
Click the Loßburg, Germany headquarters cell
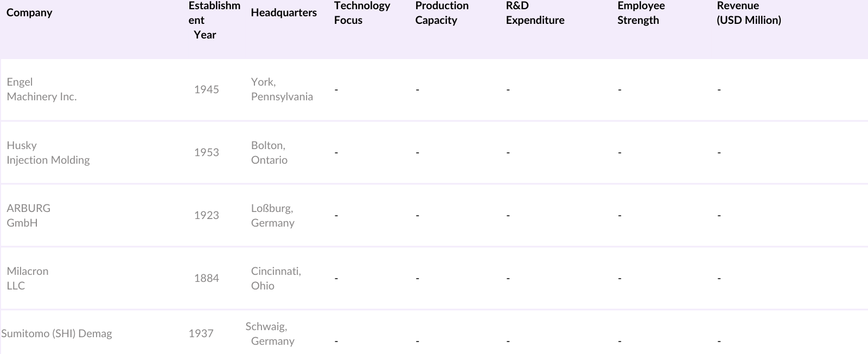tap(272, 216)
